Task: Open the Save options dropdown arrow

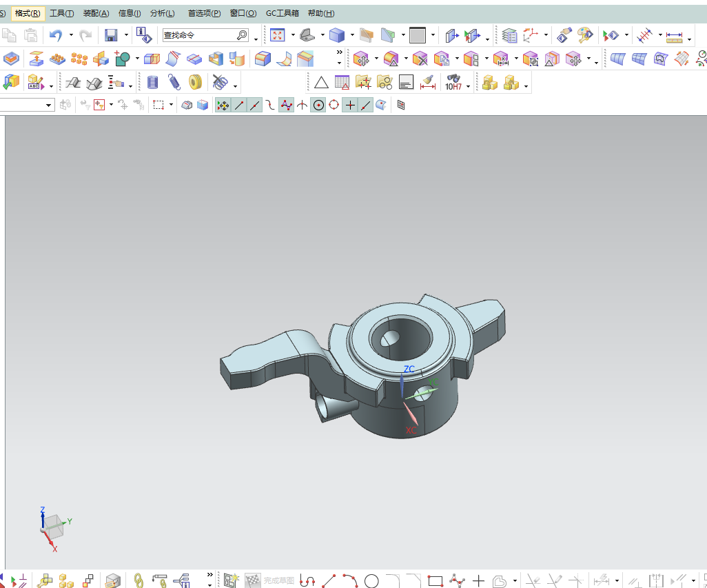Action: pyautogui.click(x=126, y=35)
